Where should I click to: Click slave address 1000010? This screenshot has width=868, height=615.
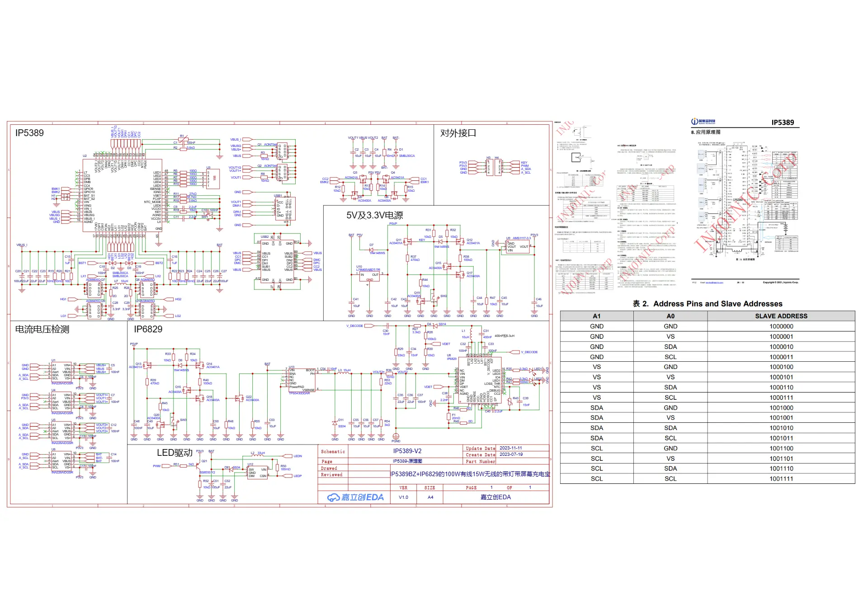(781, 347)
